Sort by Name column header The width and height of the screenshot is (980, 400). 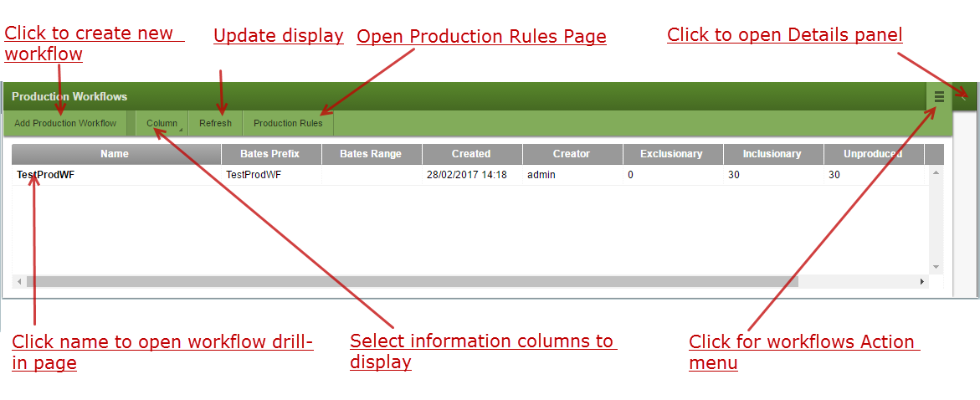(x=115, y=154)
